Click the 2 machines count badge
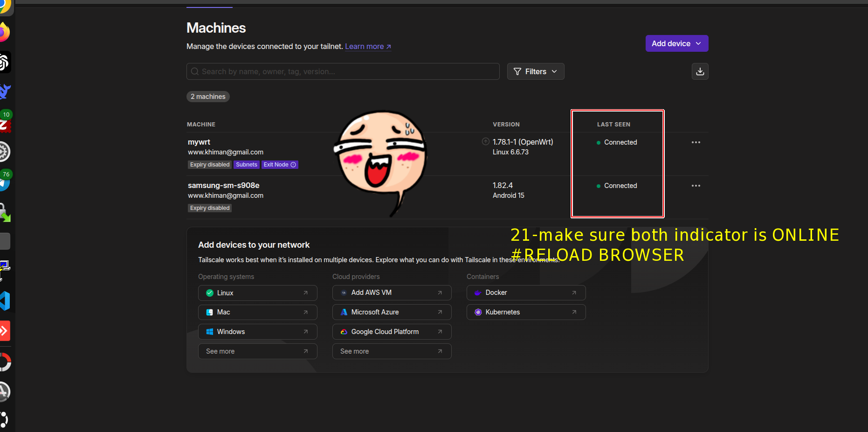 click(x=208, y=97)
